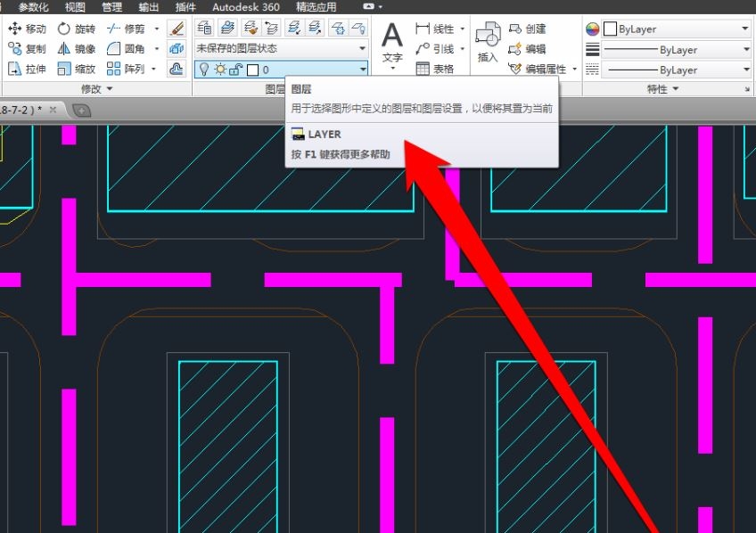The width and height of the screenshot is (756, 533).
Task: Click the Layer Isolate icon
Action: pyautogui.click(x=293, y=28)
